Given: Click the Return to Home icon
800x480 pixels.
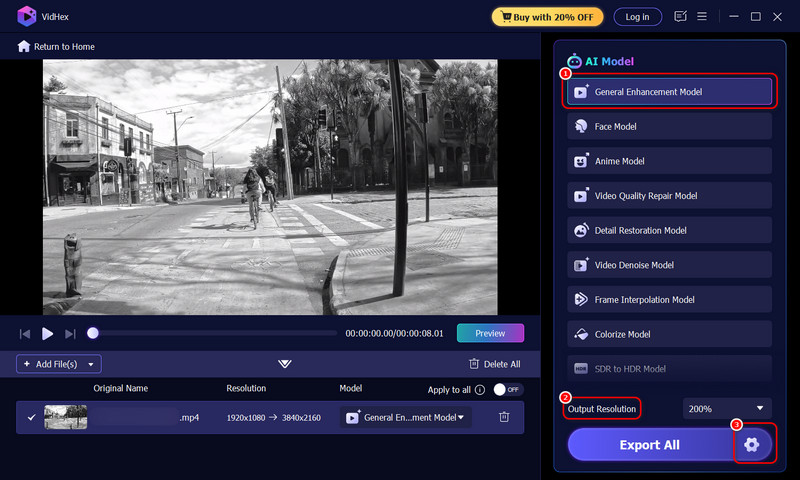Looking at the screenshot, I should point(24,47).
